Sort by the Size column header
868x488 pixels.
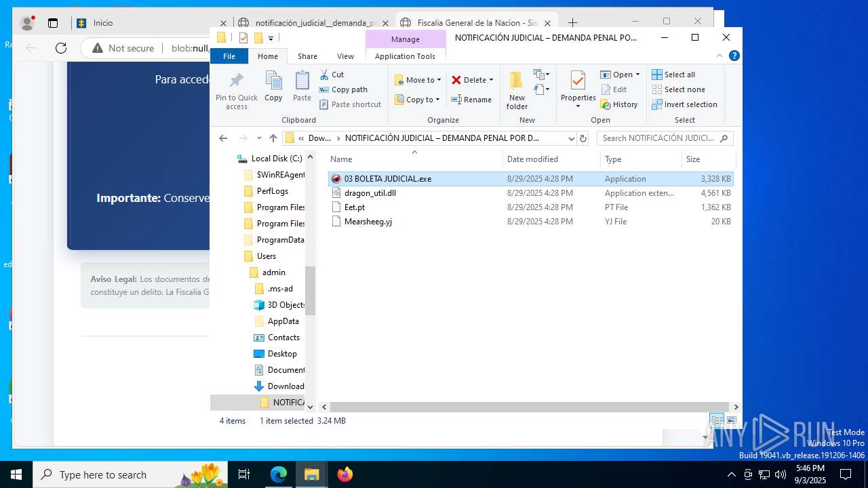(708, 159)
